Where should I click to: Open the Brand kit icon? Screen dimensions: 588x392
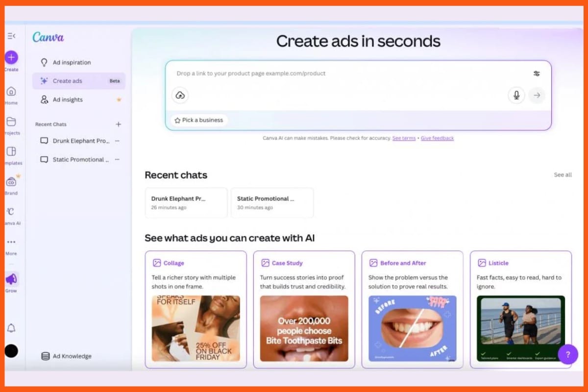pyautogui.click(x=11, y=182)
